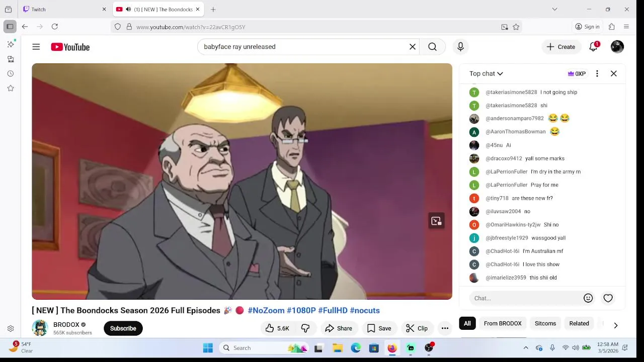Open a new browser tab
This screenshot has width=644, height=362.
pyautogui.click(x=213, y=9)
